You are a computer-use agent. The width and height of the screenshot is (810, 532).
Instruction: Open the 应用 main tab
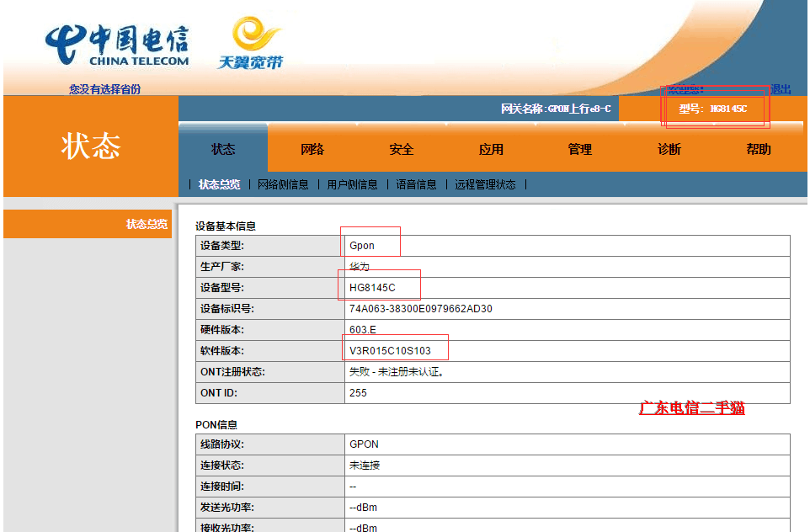tap(491, 149)
